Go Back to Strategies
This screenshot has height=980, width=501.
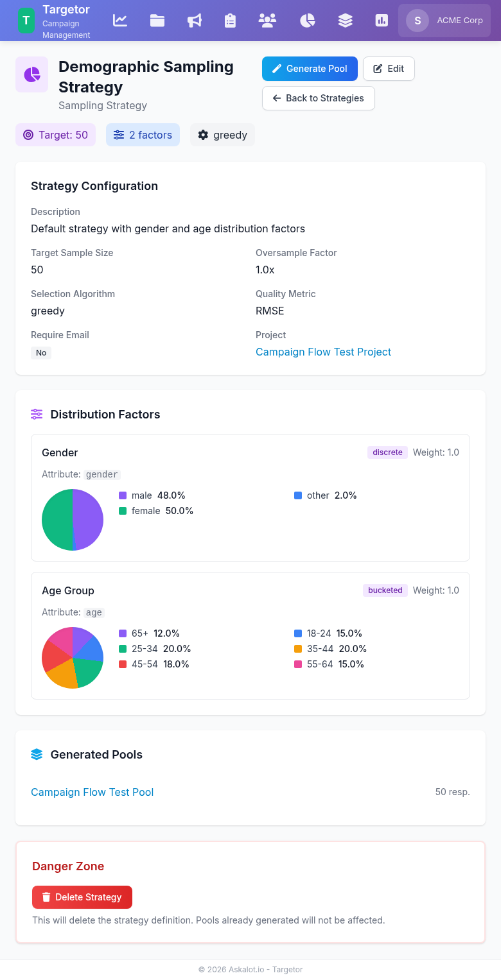(x=318, y=98)
